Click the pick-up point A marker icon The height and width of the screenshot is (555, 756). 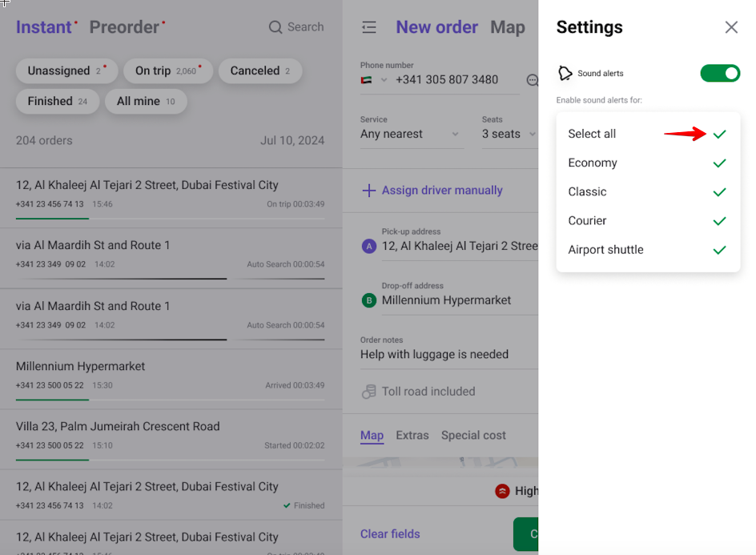coord(368,247)
